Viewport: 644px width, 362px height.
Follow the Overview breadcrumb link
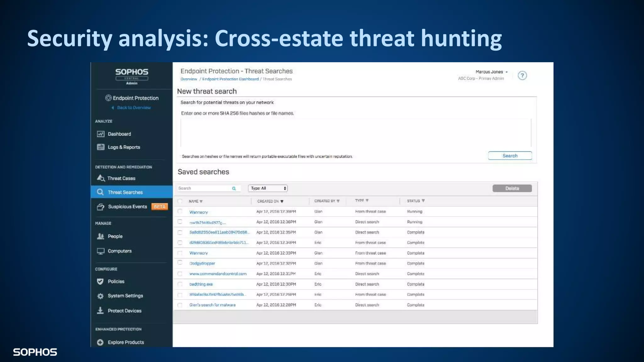click(x=189, y=79)
